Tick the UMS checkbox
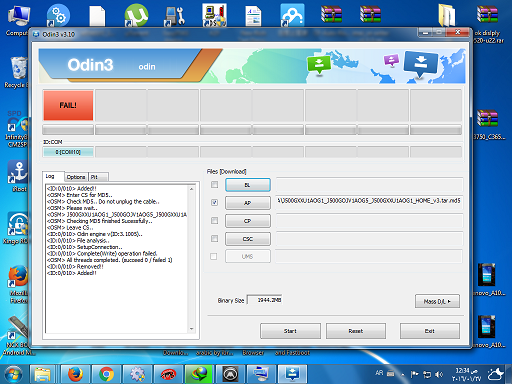512x384 pixels. pyautogui.click(x=214, y=256)
